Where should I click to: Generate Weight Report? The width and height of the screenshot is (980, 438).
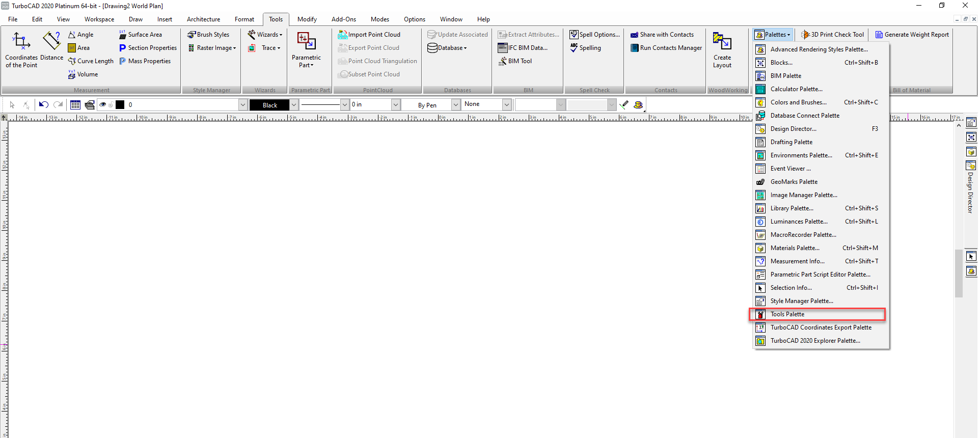click(912, 35)
